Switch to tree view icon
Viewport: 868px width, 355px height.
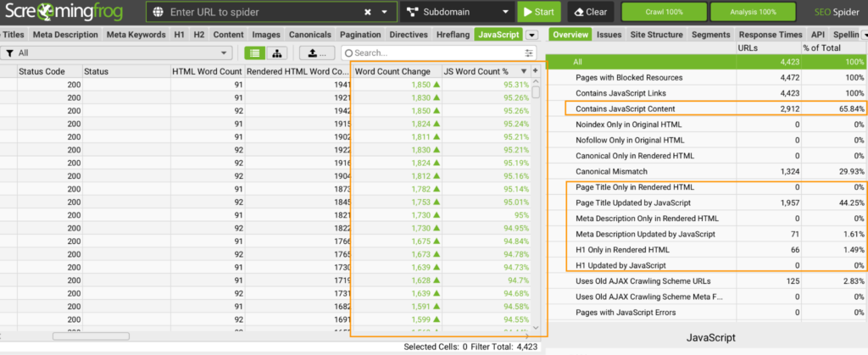276,53
